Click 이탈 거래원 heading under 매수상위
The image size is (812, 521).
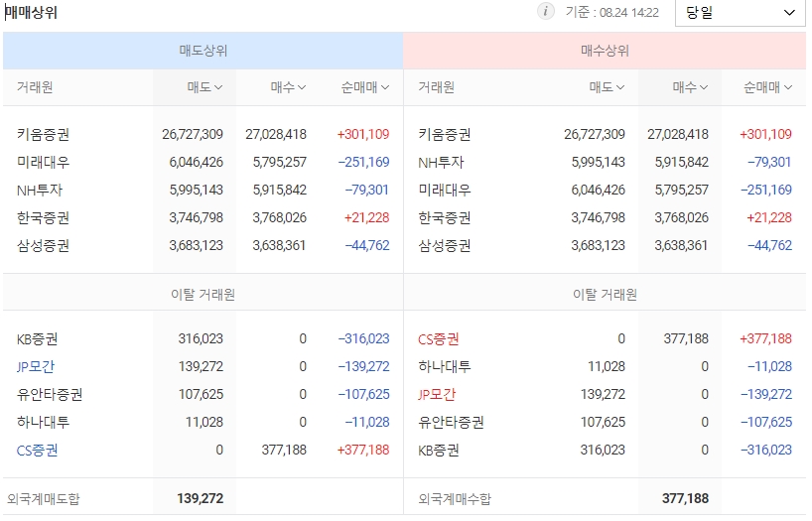605,295
